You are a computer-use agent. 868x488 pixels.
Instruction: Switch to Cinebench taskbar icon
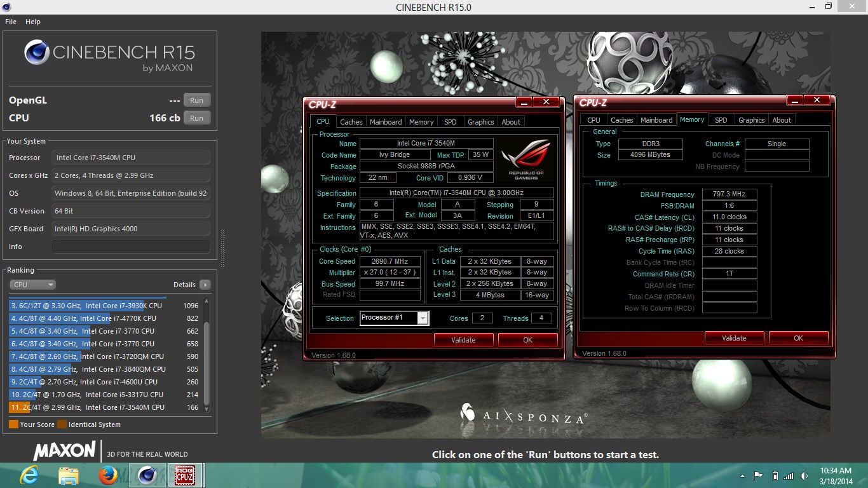(147, 475)
